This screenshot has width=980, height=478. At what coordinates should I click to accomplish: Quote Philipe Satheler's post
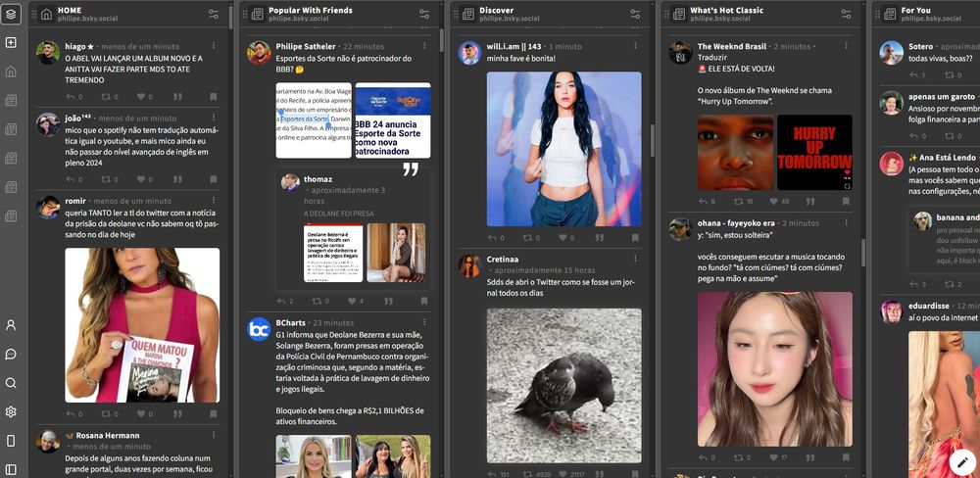pyautogui.click(x=388, y=301)
